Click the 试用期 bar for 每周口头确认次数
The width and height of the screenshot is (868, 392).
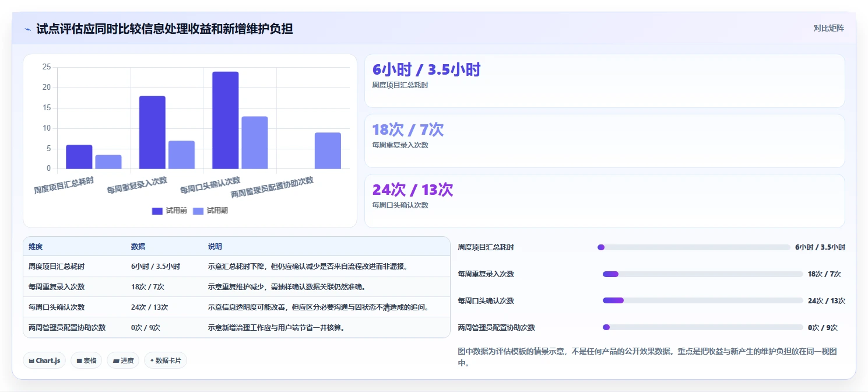point(255,142)
